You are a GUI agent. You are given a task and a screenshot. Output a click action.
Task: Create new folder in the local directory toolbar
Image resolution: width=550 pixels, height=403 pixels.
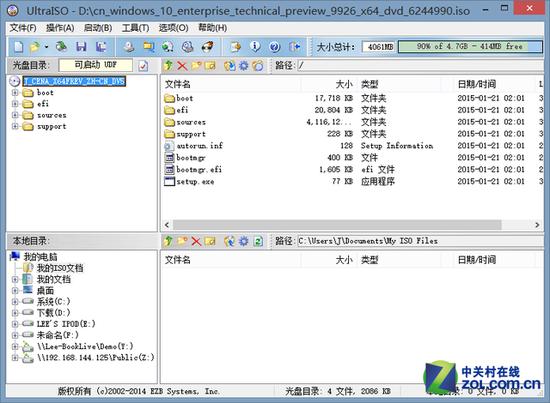tap(182, 241)
